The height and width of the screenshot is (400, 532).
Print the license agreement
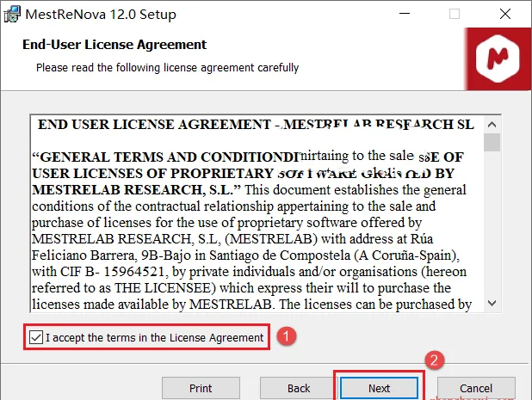[201, 388]
